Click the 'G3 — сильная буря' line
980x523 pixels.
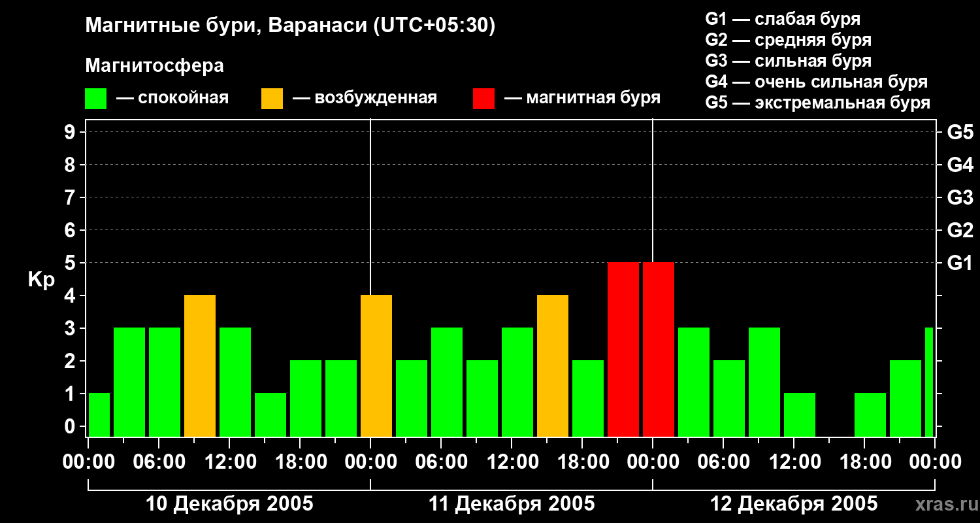tap(789, 61)
